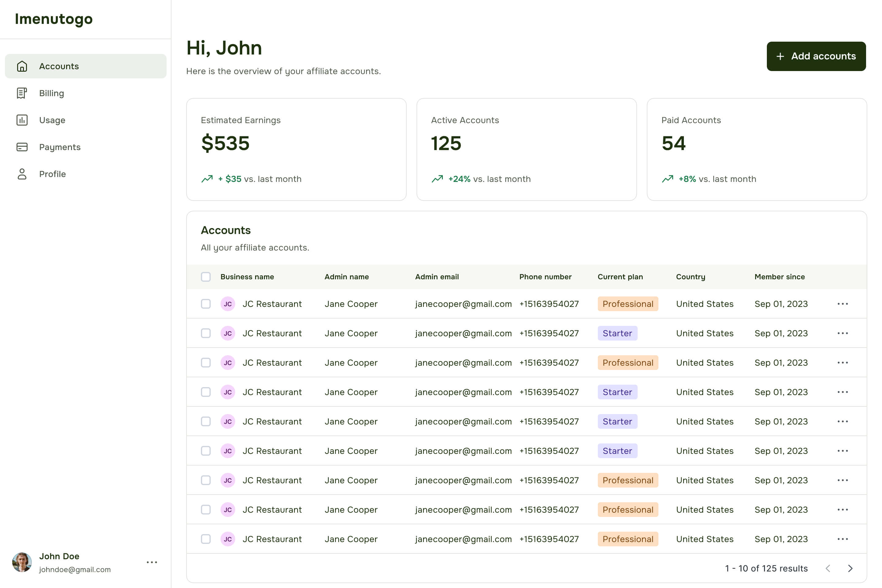Open the Billing menu item
Image resolution: width=882 pixels, height=588 pixels.
52,93
